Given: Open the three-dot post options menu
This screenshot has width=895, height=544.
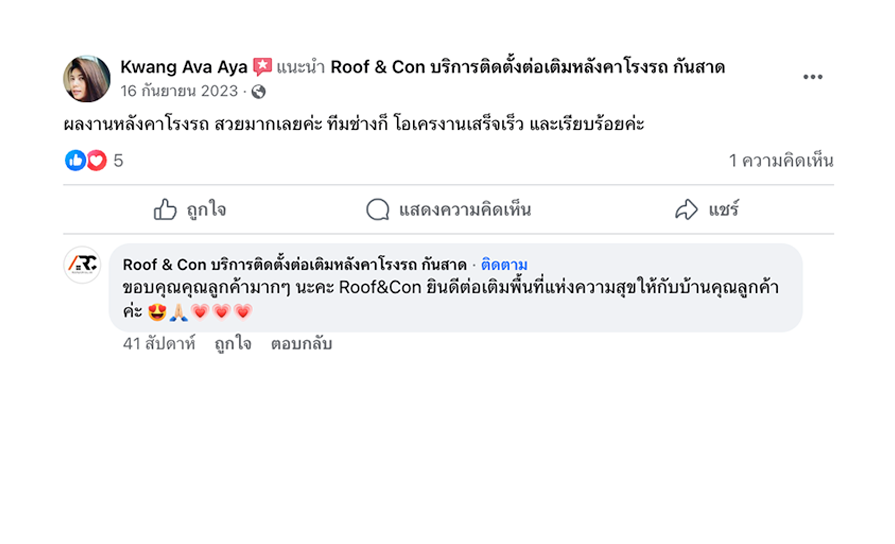Looking at the screenshot, I should pos(813,78).
